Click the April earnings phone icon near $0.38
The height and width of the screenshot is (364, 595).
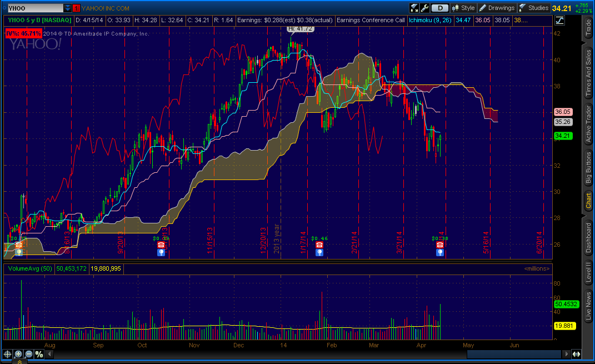point(440,245)
